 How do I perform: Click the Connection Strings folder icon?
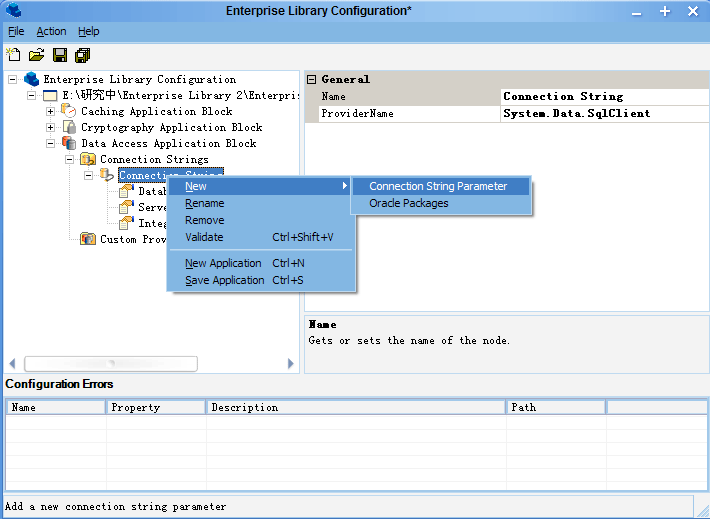point(88,159)
